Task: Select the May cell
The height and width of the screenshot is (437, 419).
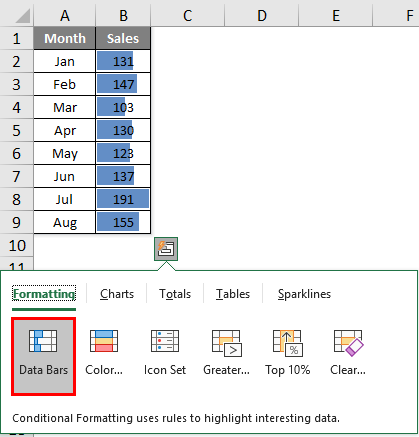Action: click(x=65, y=153)
